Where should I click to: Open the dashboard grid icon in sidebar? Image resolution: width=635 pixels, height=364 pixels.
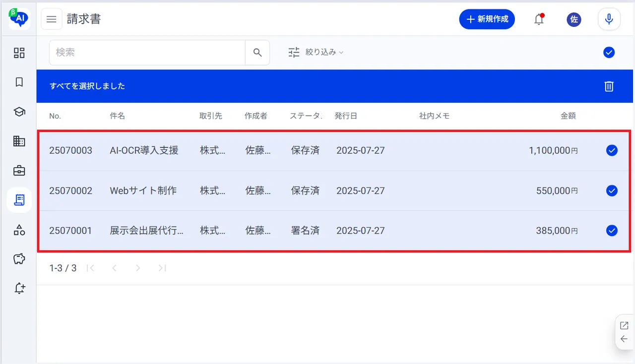pos(19,53)
